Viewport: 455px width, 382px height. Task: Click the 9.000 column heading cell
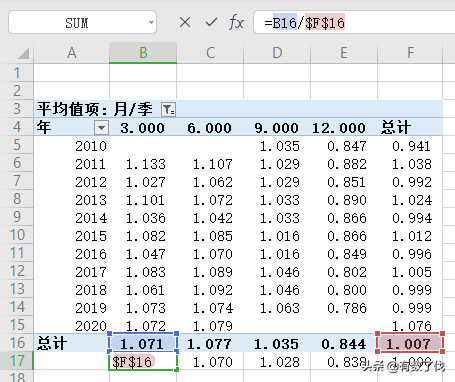[276, 128]
